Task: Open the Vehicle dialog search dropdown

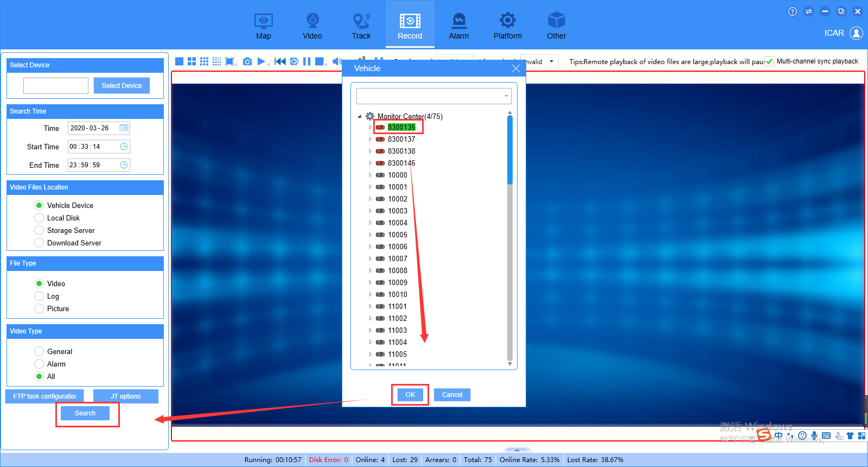Action: [x=506, y=96]
